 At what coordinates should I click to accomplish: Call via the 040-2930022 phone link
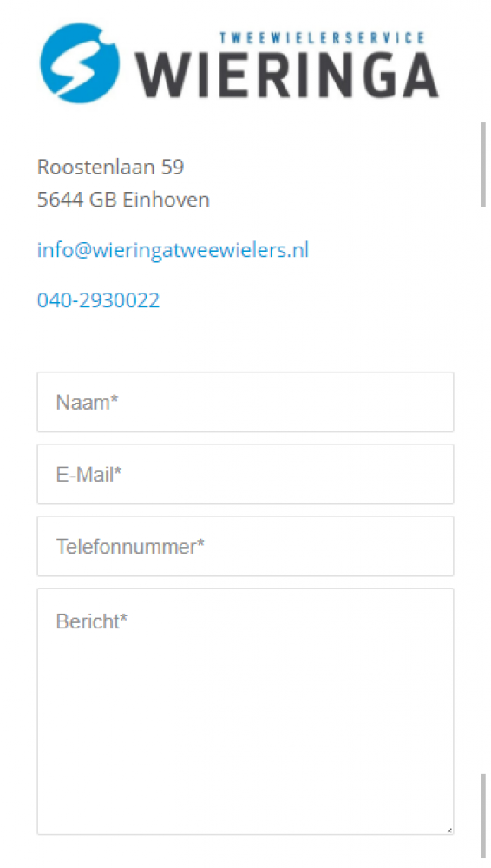coord(99,300)
